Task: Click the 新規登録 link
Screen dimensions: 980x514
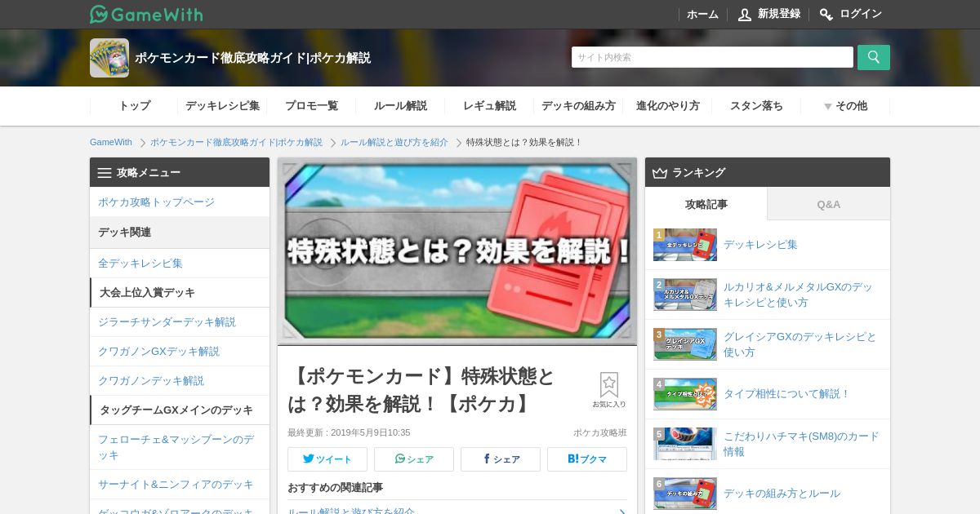Action: pos(779,14)
